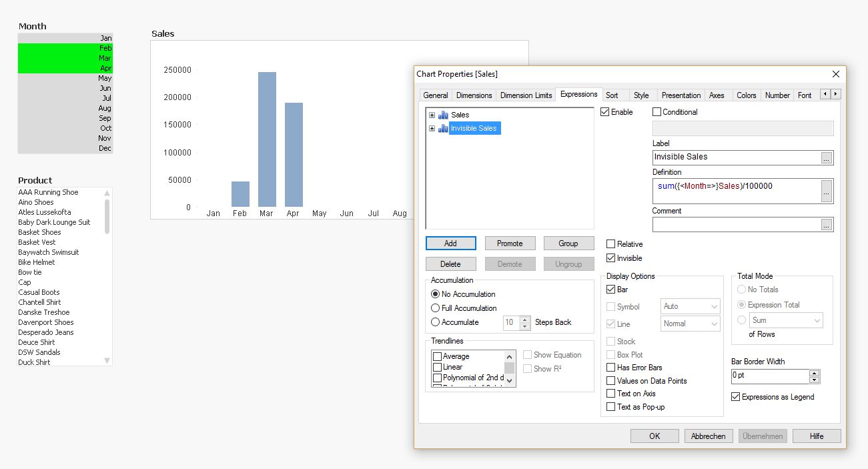Click the Promote button

point(510,244)
